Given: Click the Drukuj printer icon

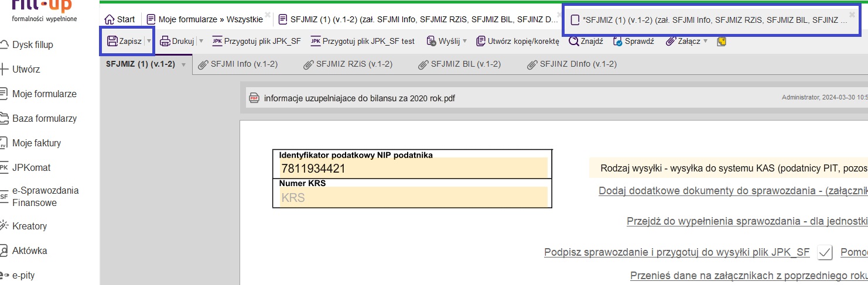Looking at the screenshot, I should click(x=165, y=41).
